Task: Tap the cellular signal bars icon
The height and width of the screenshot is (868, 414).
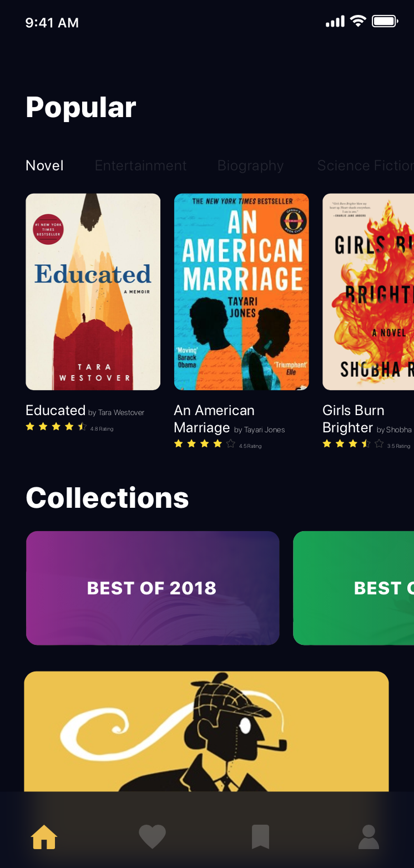Action: (x=335, y=22)
